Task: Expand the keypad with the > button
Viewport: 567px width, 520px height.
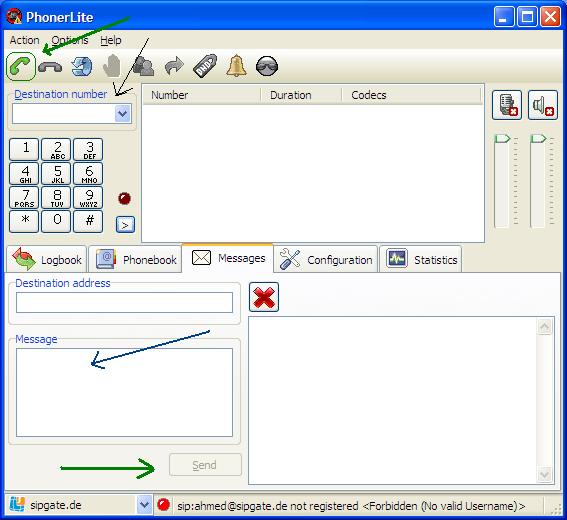Action: (x=125, y=225)
